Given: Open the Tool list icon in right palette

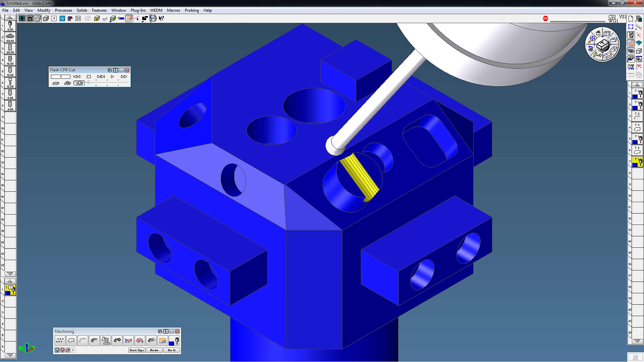Looking at the screenshot, I should click(x=631, y=35).
